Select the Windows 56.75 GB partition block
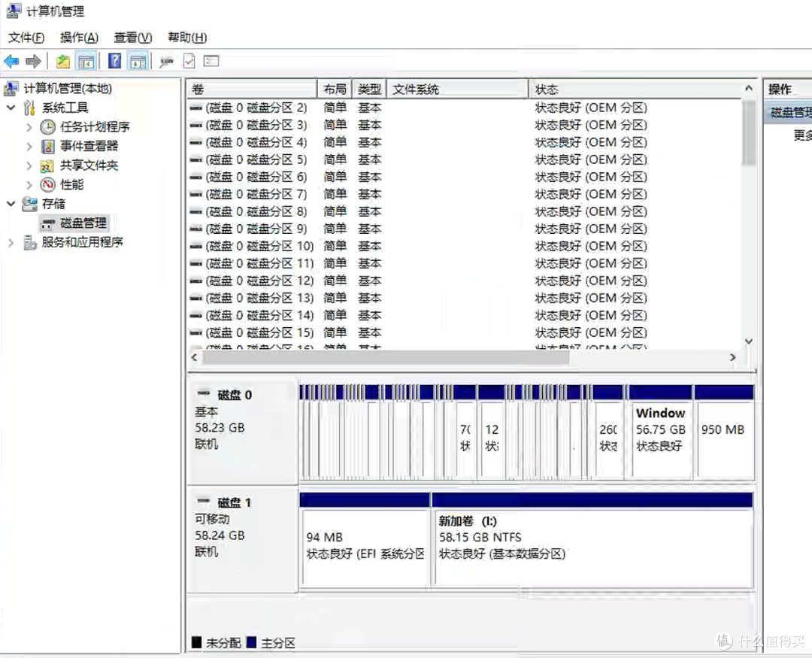Viewport: 812px width, 658px height. 661,432
